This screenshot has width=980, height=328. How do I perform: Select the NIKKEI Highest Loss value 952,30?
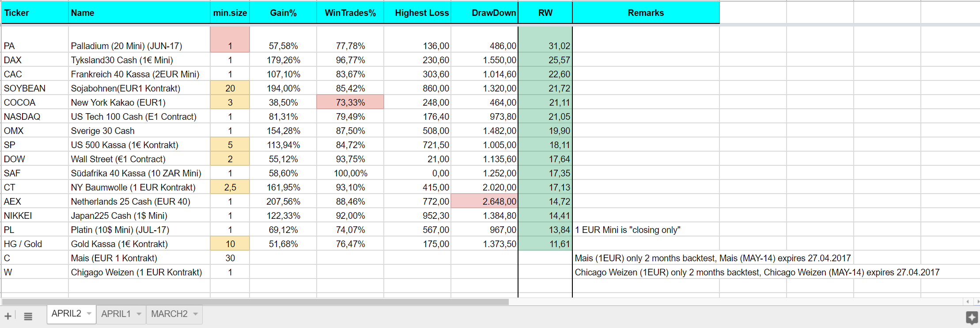417,215
